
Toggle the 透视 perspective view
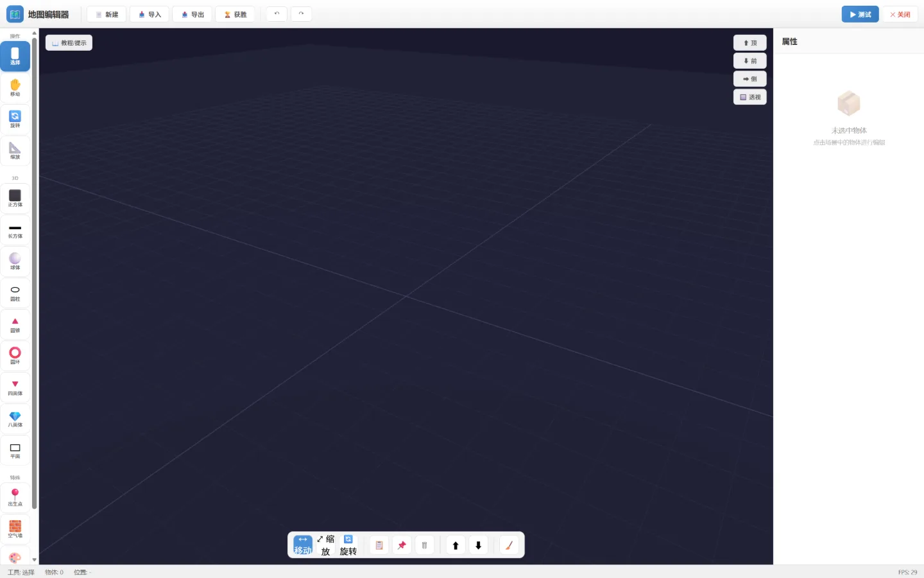tap(750, 97)
